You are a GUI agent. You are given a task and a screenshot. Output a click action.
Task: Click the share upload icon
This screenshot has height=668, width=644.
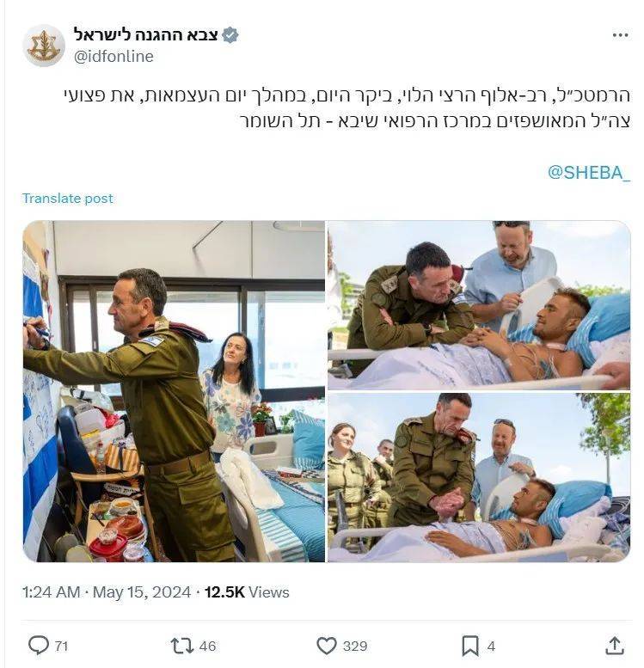[x=614, y=646]
